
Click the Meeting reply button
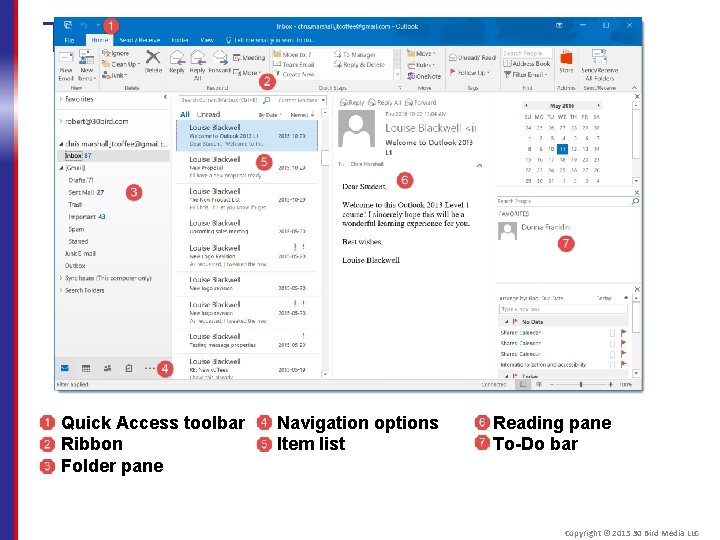249,57
